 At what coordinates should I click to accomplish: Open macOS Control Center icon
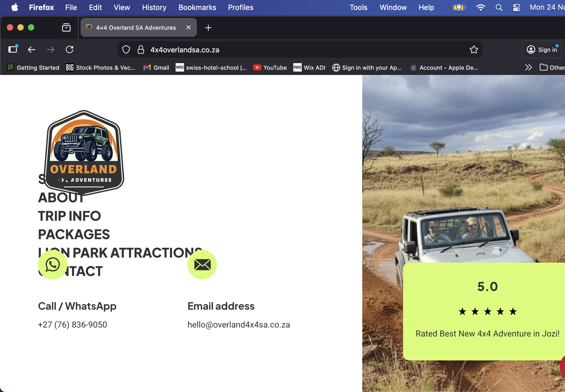coord(516,7)
